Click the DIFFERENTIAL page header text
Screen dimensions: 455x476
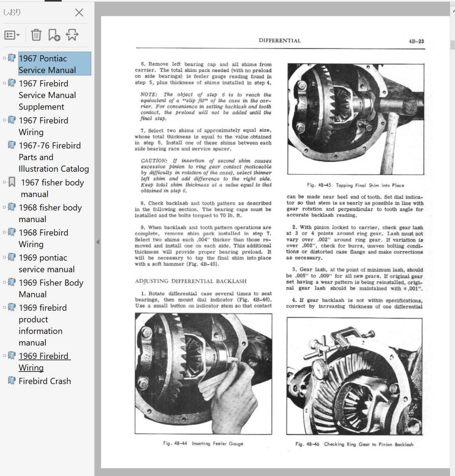[x=279, y=40]
